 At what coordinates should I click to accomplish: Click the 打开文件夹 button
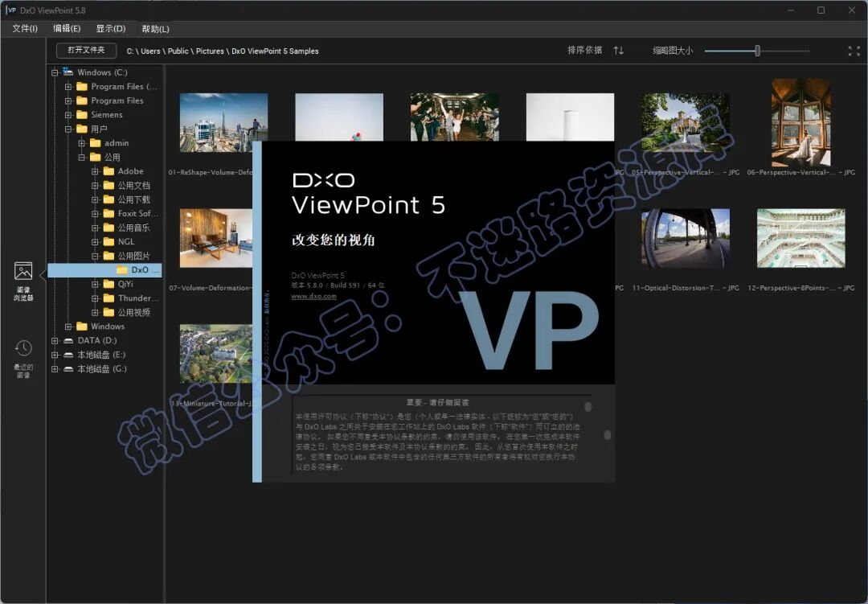(86, 51)
